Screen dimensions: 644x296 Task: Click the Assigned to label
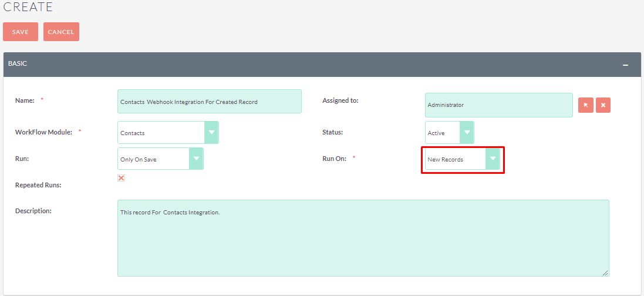[340, 100]
